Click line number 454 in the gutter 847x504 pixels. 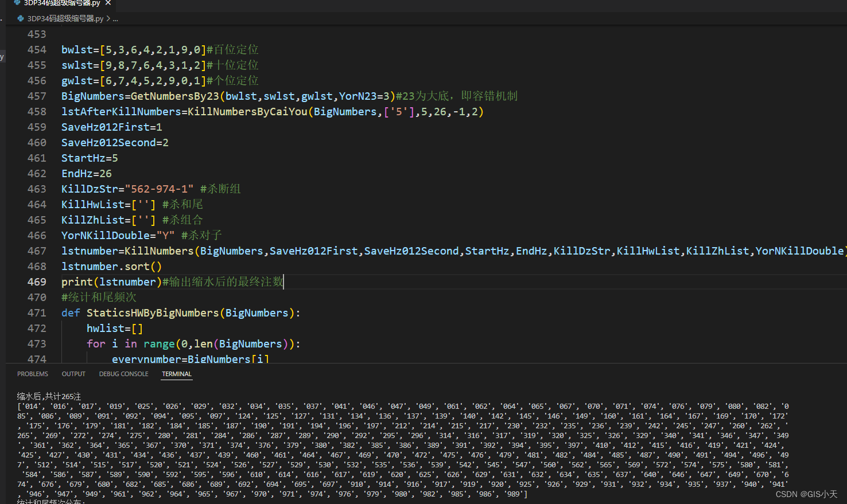[37, 50]
